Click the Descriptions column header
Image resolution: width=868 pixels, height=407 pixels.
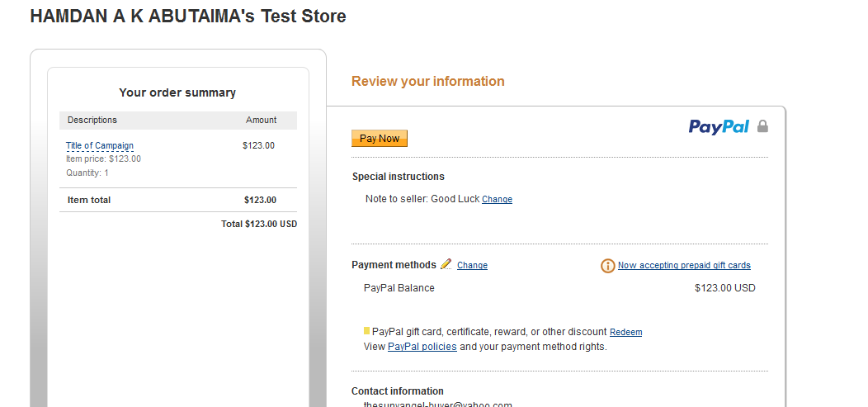tap(92, 121)
